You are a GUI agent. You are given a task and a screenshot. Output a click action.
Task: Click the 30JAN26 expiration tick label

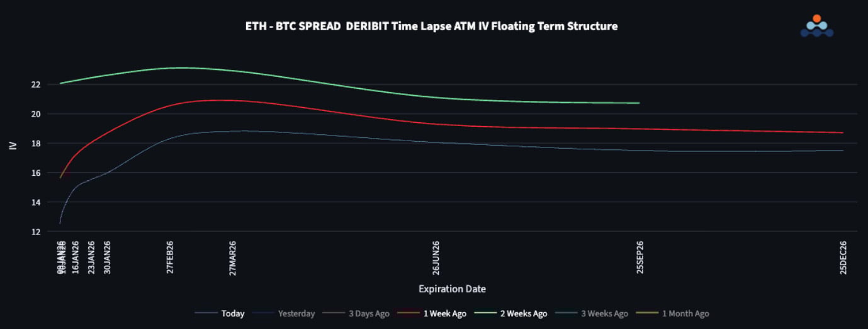[x=107, y=258]
